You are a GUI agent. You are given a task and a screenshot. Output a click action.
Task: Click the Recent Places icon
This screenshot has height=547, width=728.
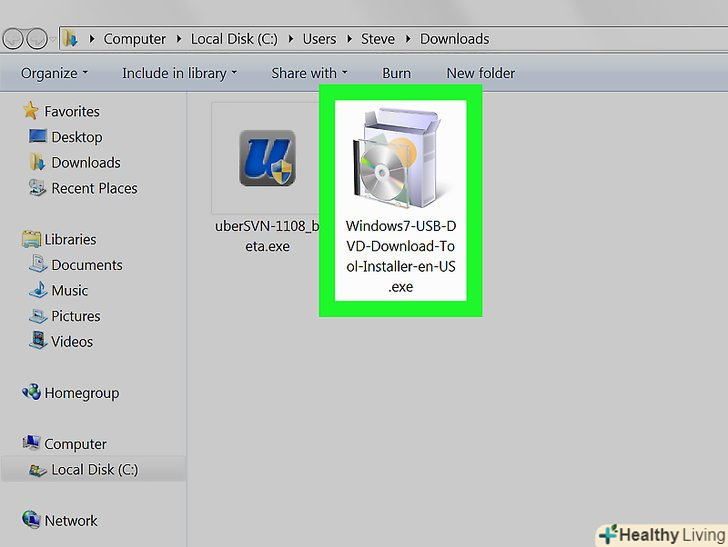coord(38,188)
